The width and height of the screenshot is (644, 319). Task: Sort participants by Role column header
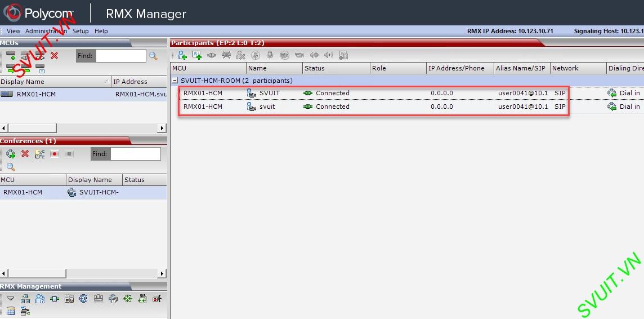pyautogui.click(x=399, y=68)
